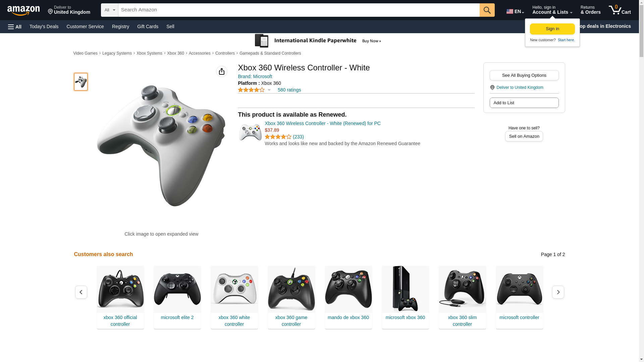Click the Search Amazon input field
The width and height of the screenshot is (644, 362).
tap(299, 10)
